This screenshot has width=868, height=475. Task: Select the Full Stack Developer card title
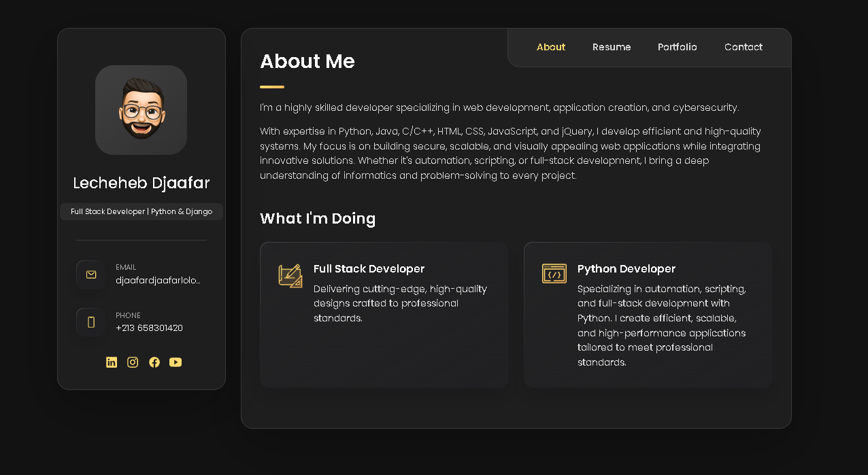point(369,269)
